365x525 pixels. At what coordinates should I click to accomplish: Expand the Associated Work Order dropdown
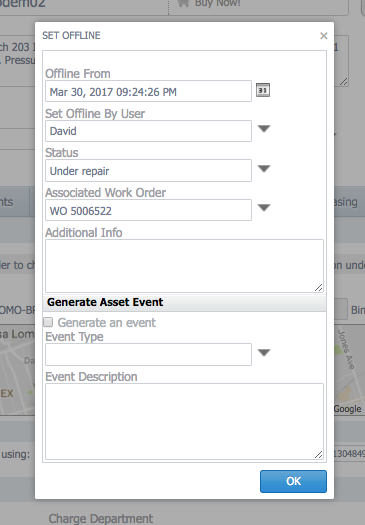264,208
